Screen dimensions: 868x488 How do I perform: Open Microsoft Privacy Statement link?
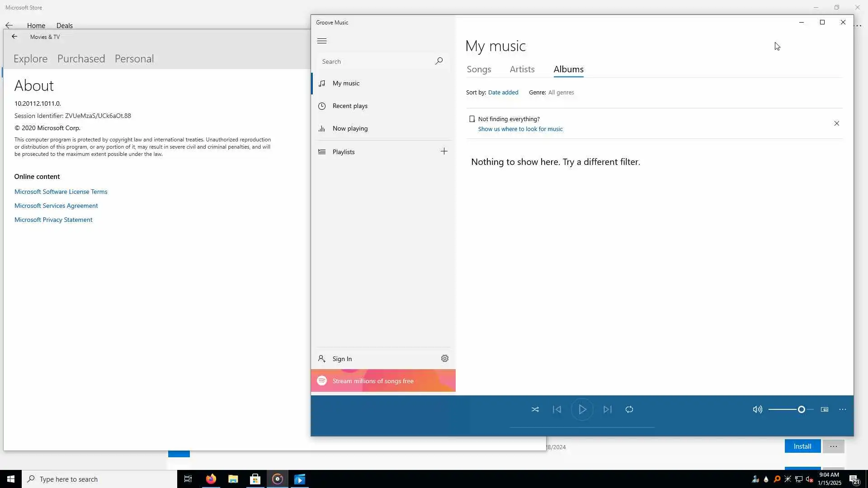53,220
